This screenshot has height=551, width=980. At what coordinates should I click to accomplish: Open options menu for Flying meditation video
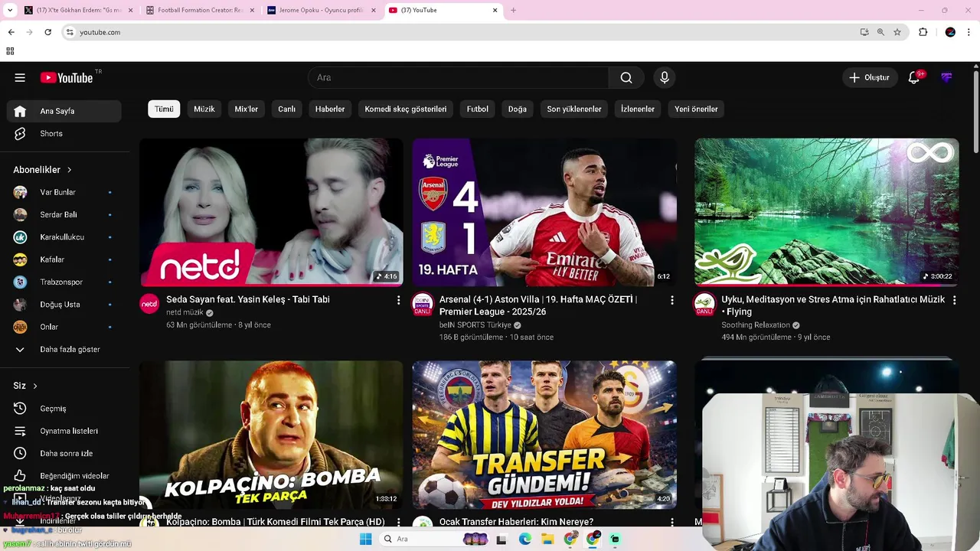coord(954,300)
